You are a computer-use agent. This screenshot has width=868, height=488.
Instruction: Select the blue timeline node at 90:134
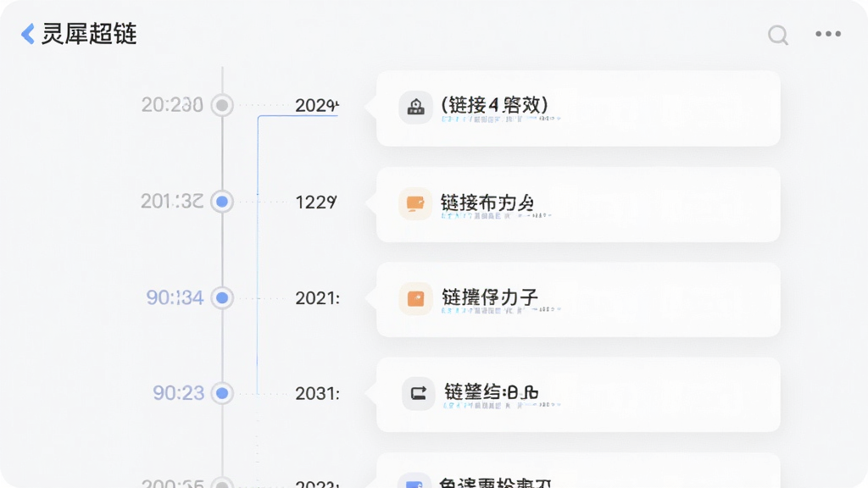[x=222, y=297]
